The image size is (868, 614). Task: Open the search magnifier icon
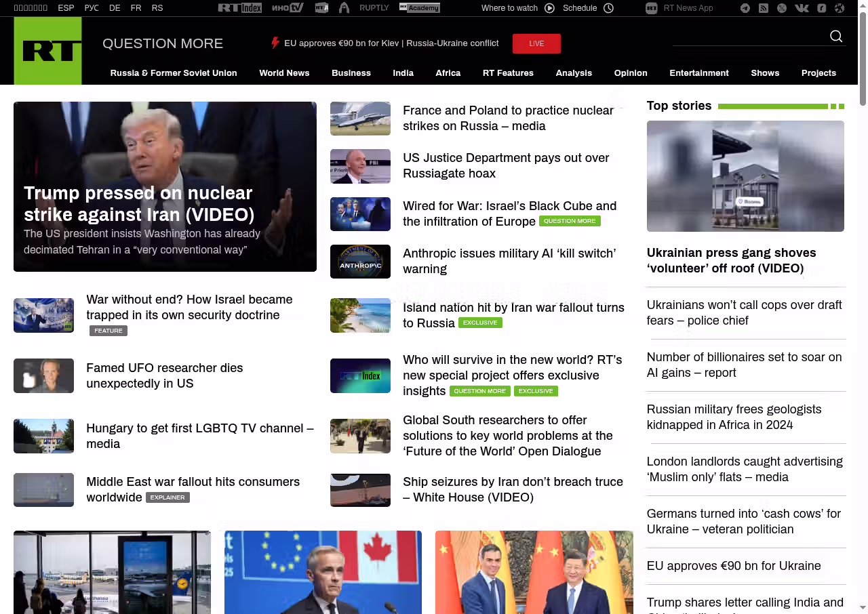(836, 37)
